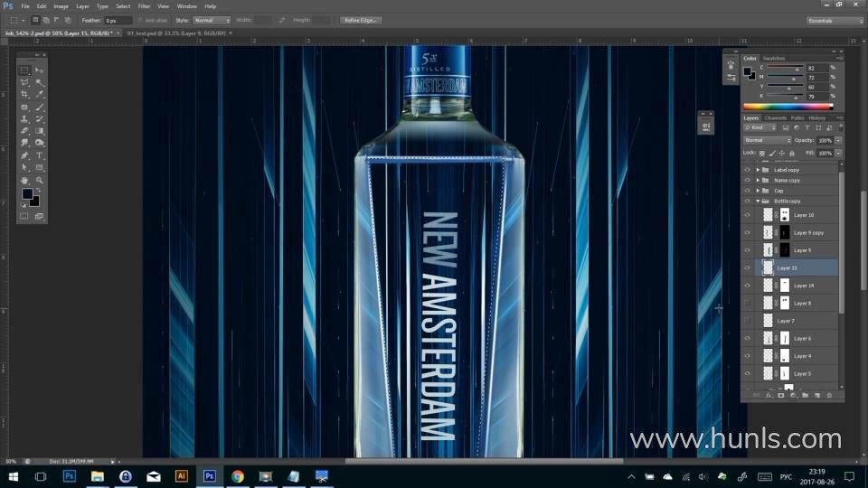Click the Cyan slider in Color panel
Screen dimensions: 868x488
click(785, 68)
